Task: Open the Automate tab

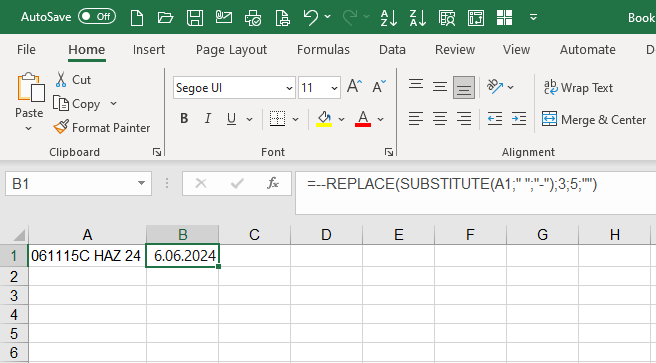Action: [587, 49]
